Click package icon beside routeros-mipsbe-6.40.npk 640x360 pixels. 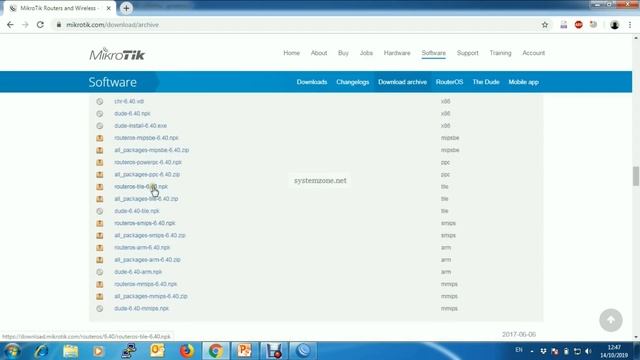point(100,138)
